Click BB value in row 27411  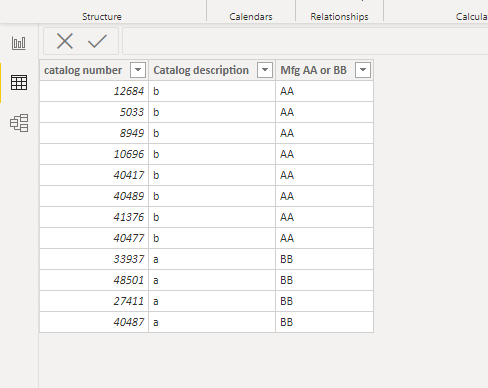pos(324,301)
